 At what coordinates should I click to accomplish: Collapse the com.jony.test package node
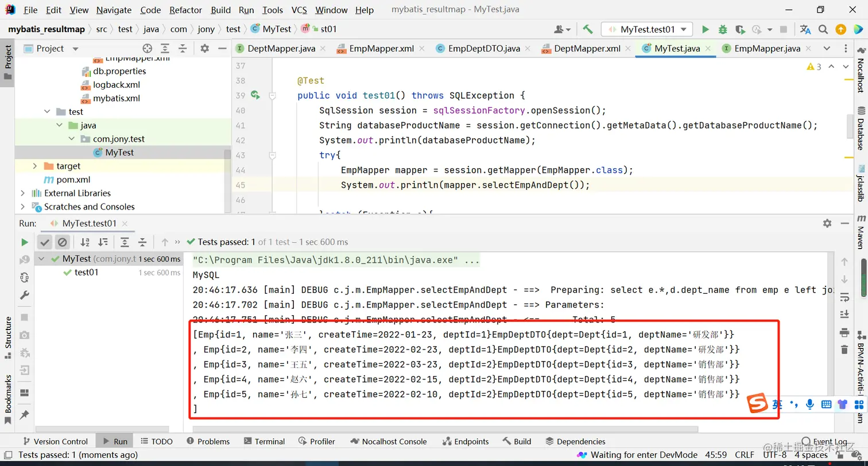tap(71, 139)
